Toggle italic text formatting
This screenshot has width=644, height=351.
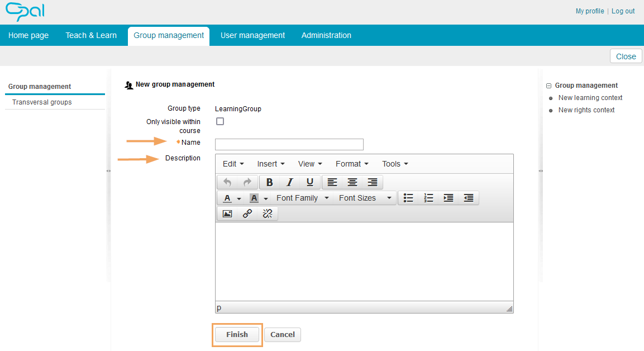click(x=289, y=182)
